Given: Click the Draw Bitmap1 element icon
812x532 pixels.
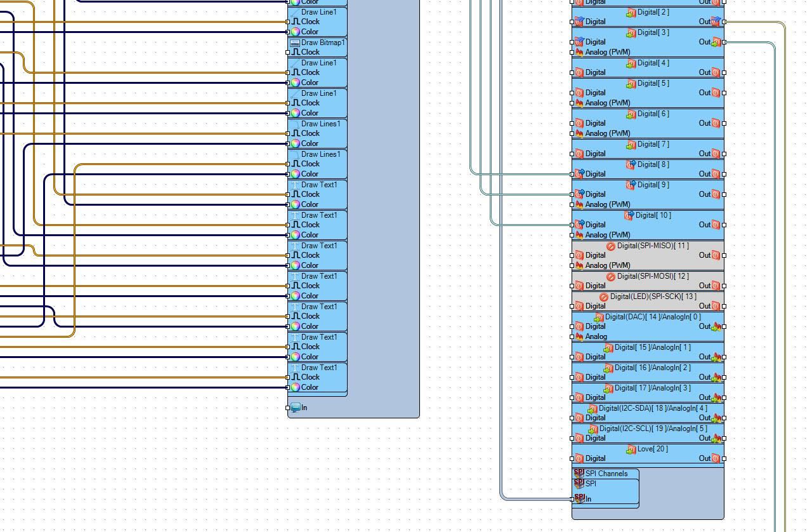Looking at the screenshot, I should 294,43.
